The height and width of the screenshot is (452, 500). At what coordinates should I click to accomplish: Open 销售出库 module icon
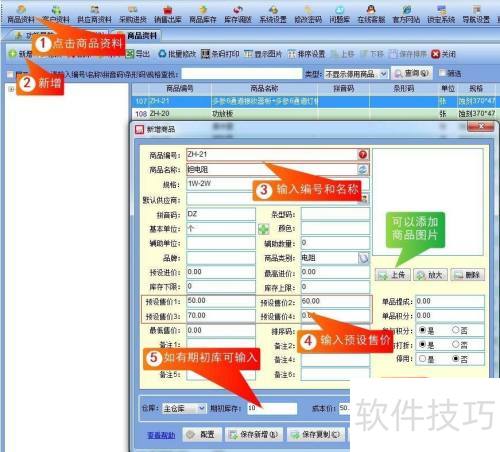168,14
